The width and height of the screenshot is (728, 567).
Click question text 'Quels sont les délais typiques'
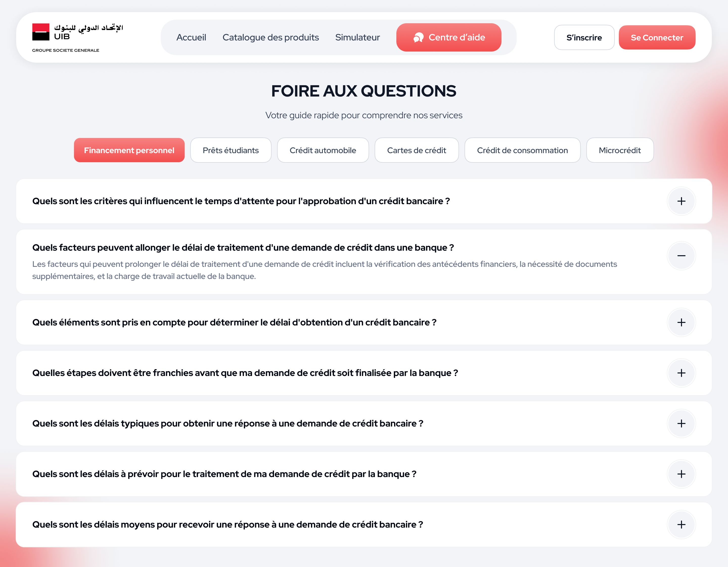[x=228, y=423]
